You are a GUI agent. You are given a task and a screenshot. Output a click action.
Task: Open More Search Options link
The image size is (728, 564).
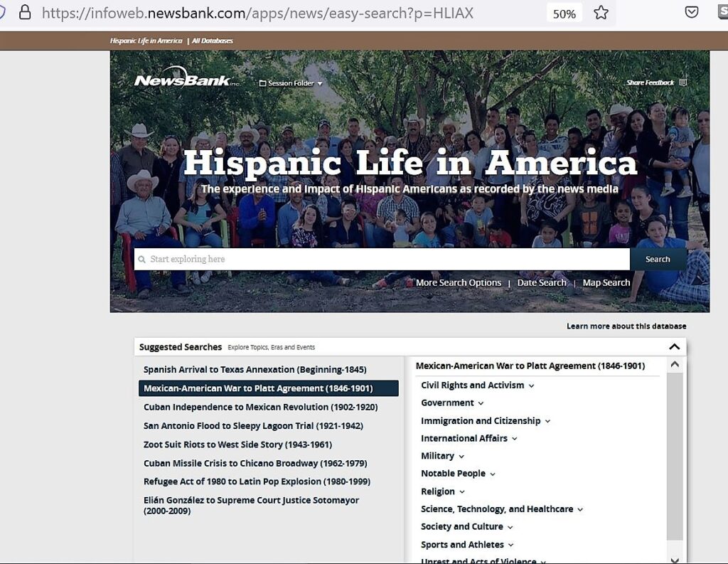click(458, 282)
